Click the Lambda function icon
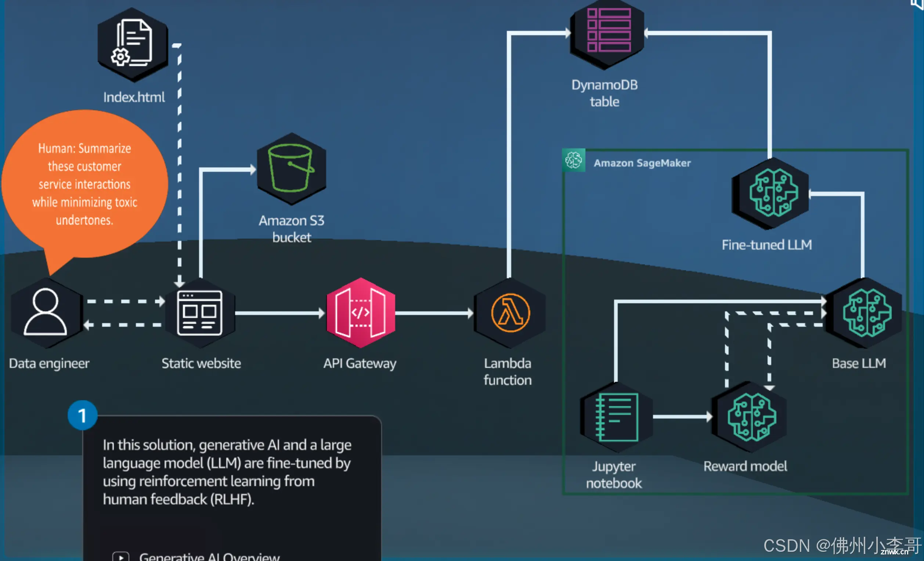The height and width of the screenshot is (561, 924). [x=510, y=313]
